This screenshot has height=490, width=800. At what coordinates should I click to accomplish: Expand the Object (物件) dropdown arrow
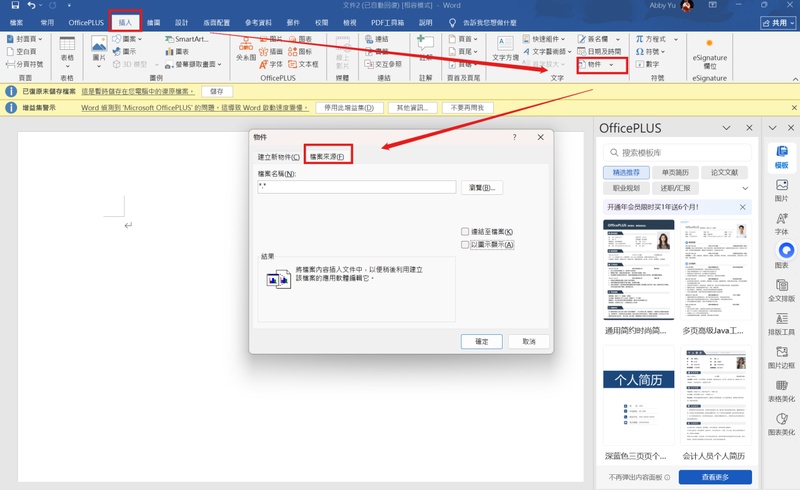coord(611,65)
